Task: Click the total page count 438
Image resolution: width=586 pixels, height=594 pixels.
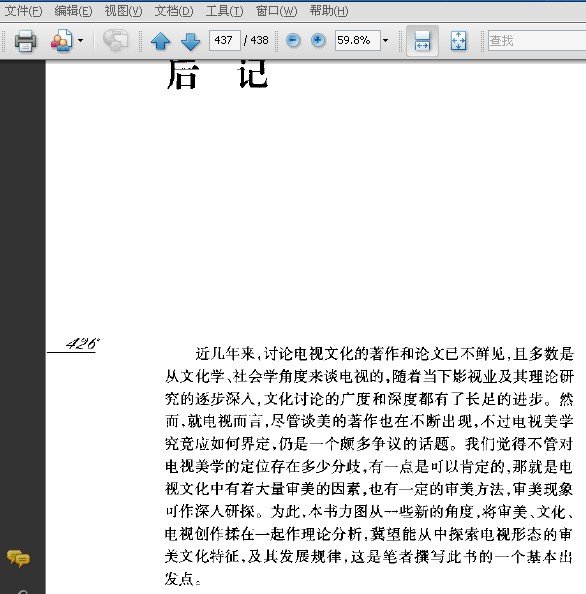Action: coord(259,40)
